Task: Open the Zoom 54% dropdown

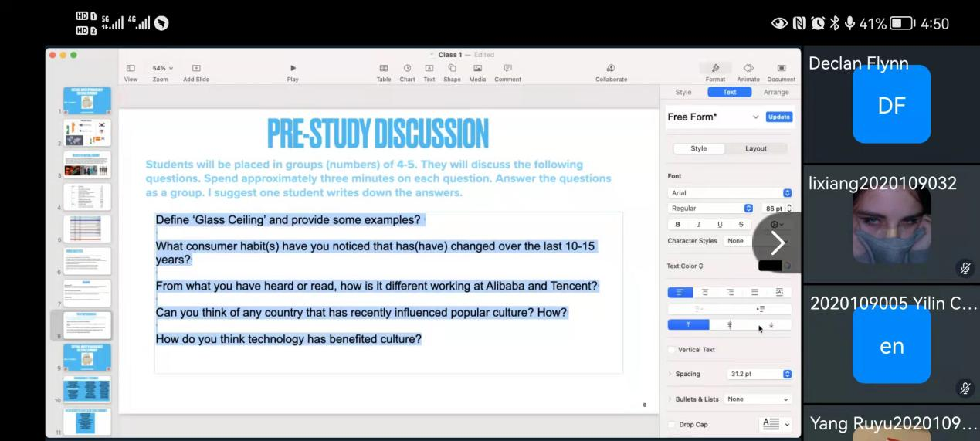Action: 161,69
